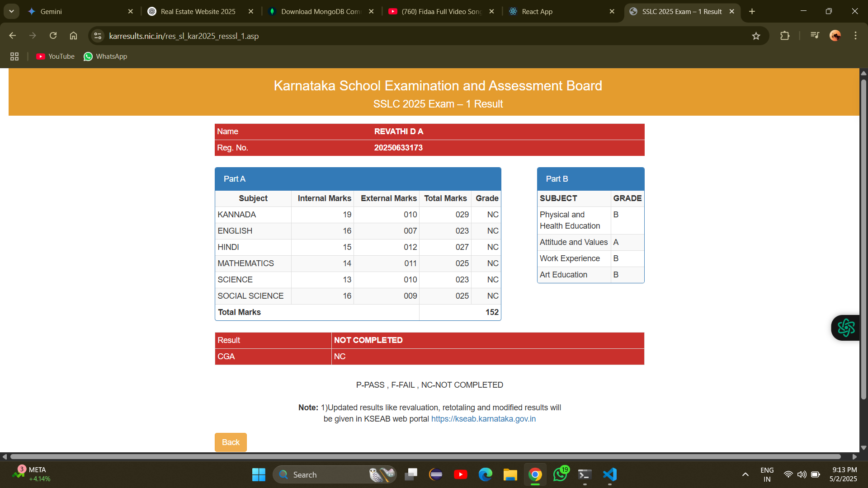The image size is (868, 488).
Task: Expand the tab search dropdown arrow
Action: coord(11,11)
